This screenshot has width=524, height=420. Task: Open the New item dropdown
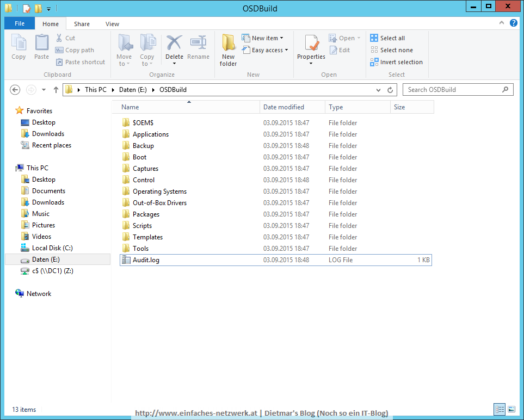[x=262, y=38]
